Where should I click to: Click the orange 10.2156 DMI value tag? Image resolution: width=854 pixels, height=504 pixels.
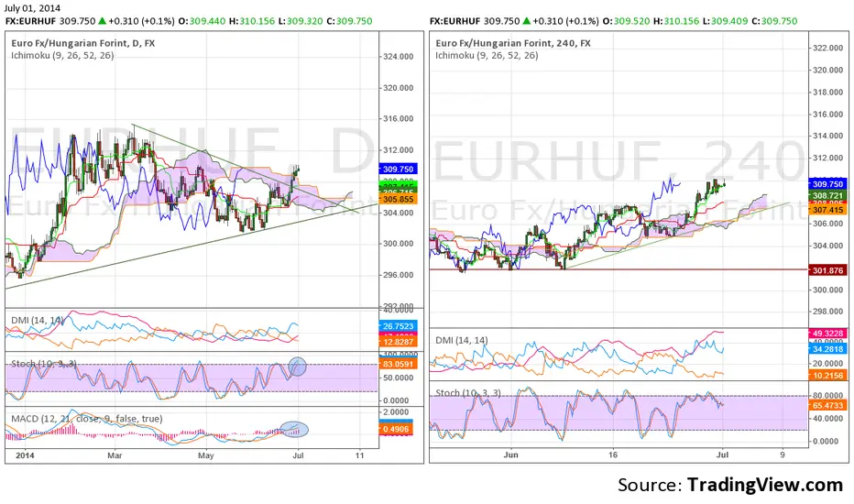tap(827, 375)
